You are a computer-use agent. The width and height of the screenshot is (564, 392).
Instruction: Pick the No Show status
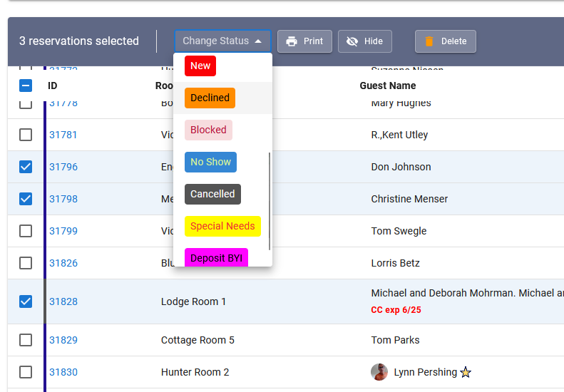tap(210, 162)
